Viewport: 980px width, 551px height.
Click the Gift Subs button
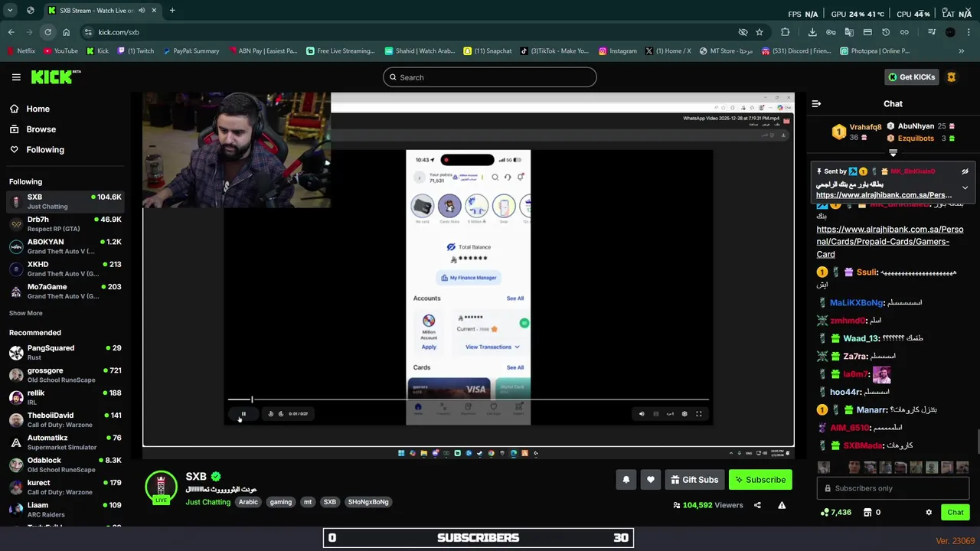694,480
